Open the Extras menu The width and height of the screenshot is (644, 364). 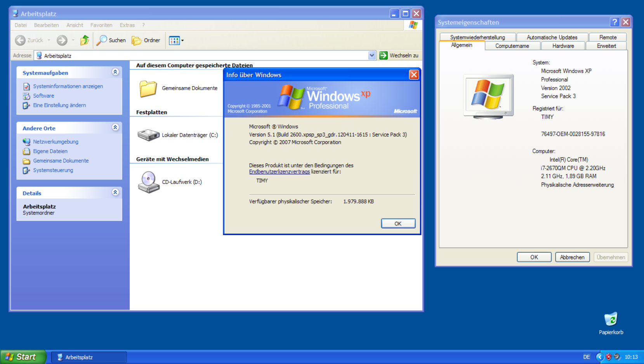[x=127, y=25]
